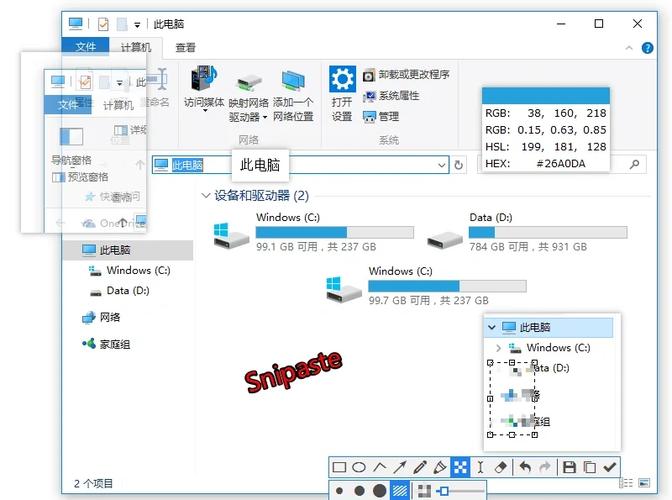Select the polyline tool in Snipaste toolbar

(379, 467)
